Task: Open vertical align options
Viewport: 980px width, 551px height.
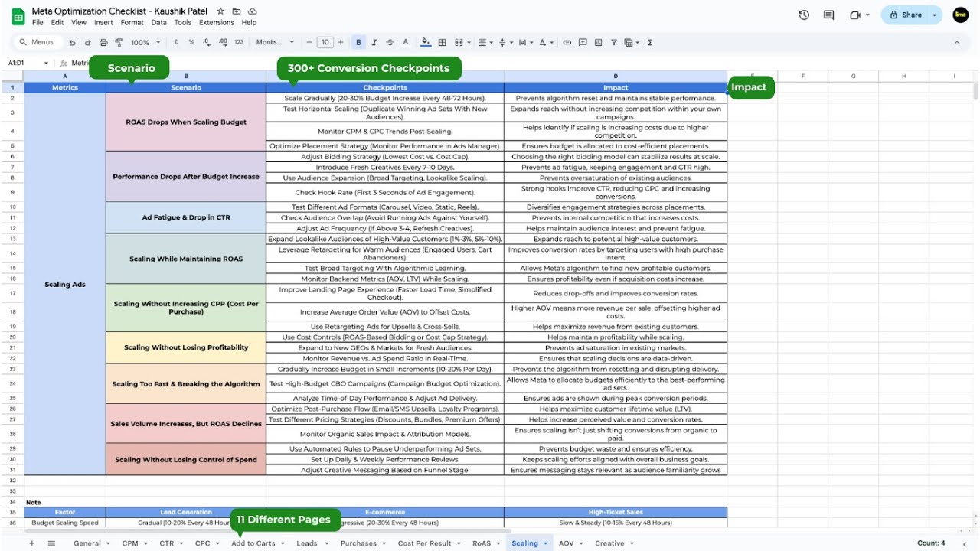Action: click(x=505, y=43)
